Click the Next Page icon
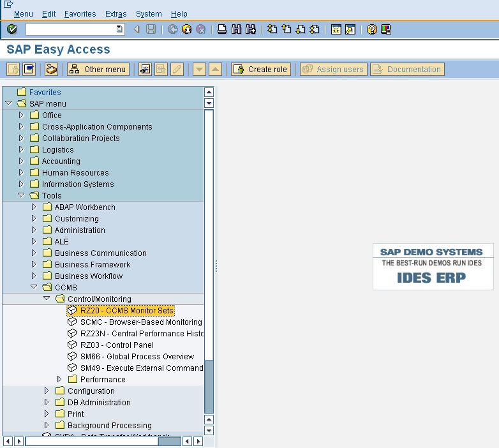This screenshot has width=499, height=448. (x=301, y=29)
